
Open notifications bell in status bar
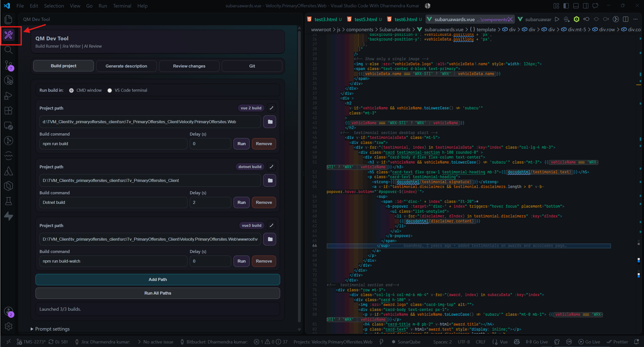coord(636,342)
